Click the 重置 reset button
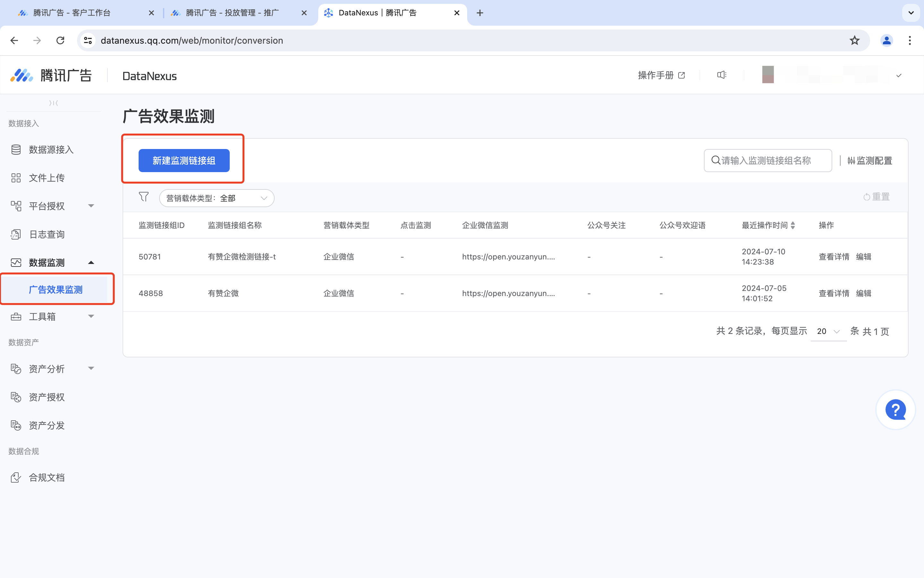The height and width of the screenshot is (578, 924). [x=877, y=197]
